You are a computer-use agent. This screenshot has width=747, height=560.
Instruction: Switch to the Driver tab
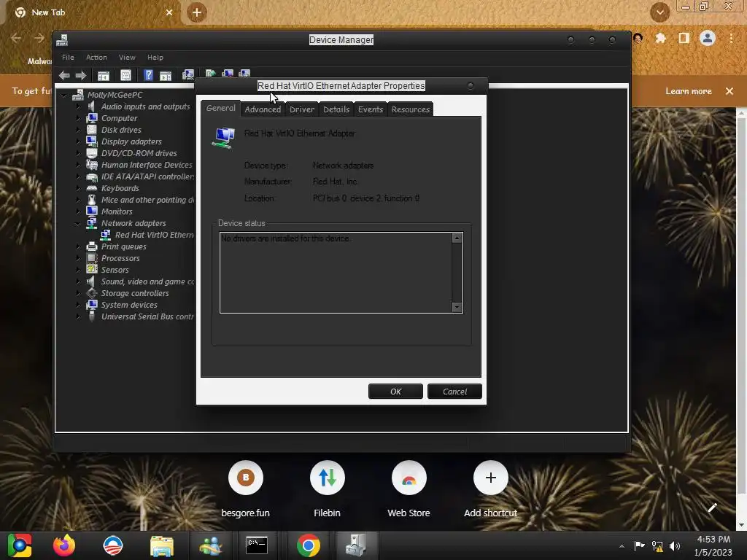pyautogui.click(x=302, y=109)
